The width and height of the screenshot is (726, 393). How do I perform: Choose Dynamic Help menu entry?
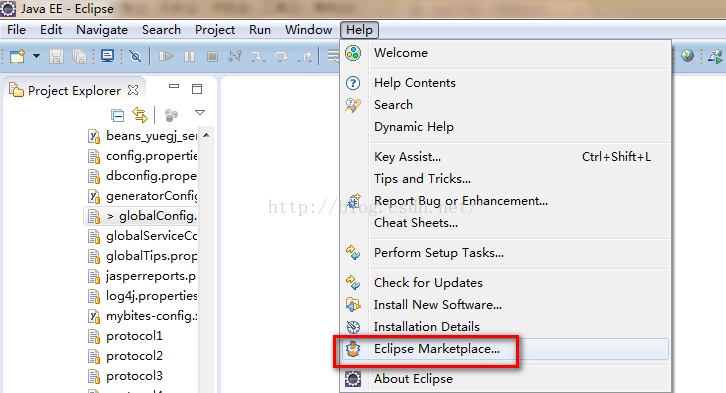click(x=506, y=127)
